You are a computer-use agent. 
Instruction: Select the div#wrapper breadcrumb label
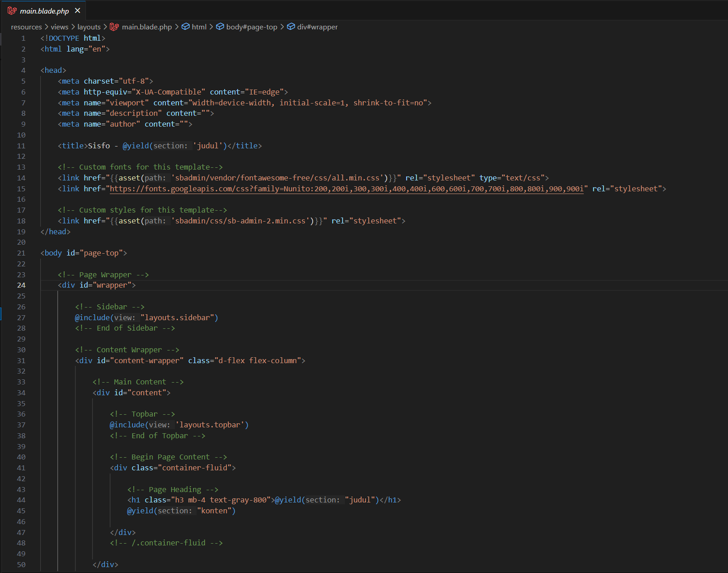(317, 27)
